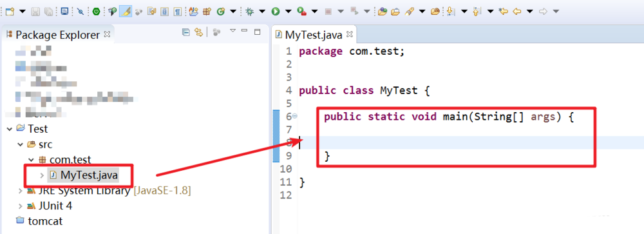
Task: Open the Package Explorer view menu triangle
Action: coord(232,30)
